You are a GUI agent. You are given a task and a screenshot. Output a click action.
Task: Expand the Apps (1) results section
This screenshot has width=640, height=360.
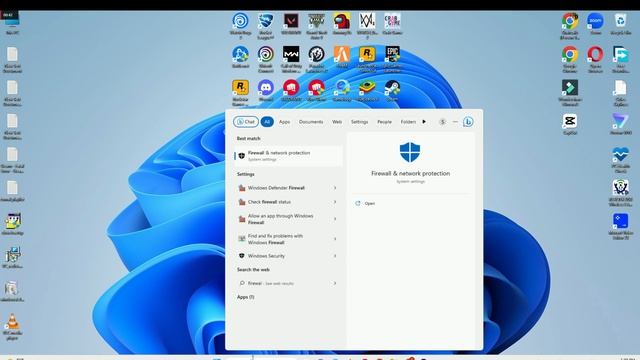(245, 297)
